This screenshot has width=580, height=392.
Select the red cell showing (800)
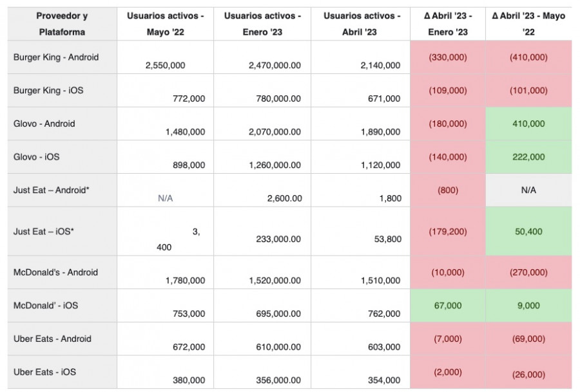[x=448, y=191]
